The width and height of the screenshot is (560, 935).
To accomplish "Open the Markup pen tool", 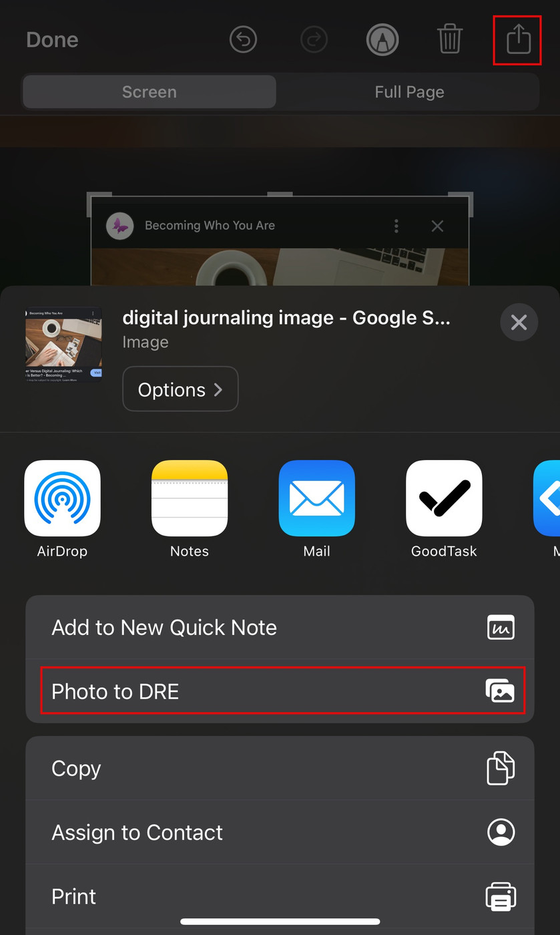I will point(382,39).
